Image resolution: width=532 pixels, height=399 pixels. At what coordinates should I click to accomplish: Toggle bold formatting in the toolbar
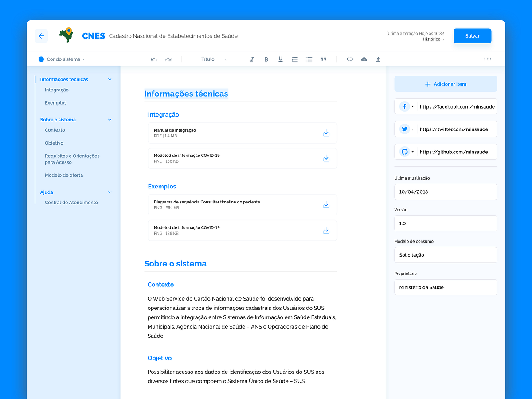pos(266,59)
